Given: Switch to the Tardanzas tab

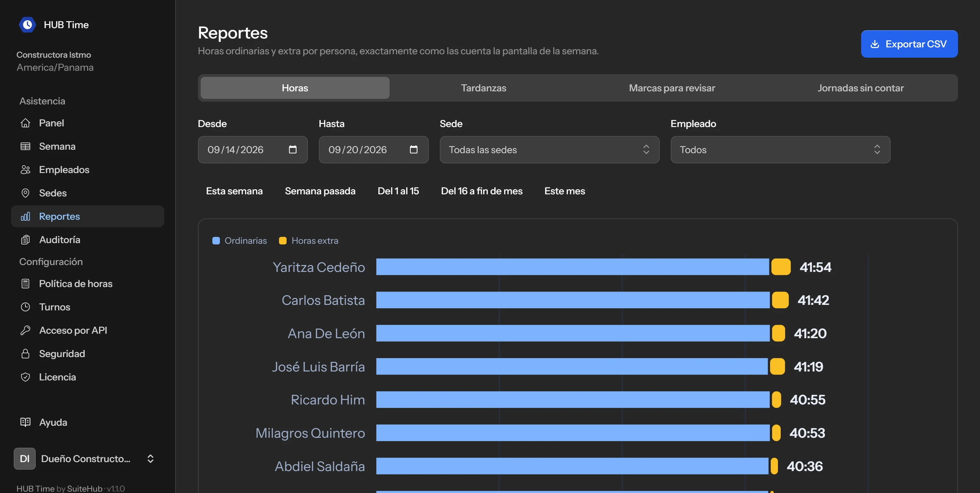Looking at the screenshot, I should click(483, 88).
